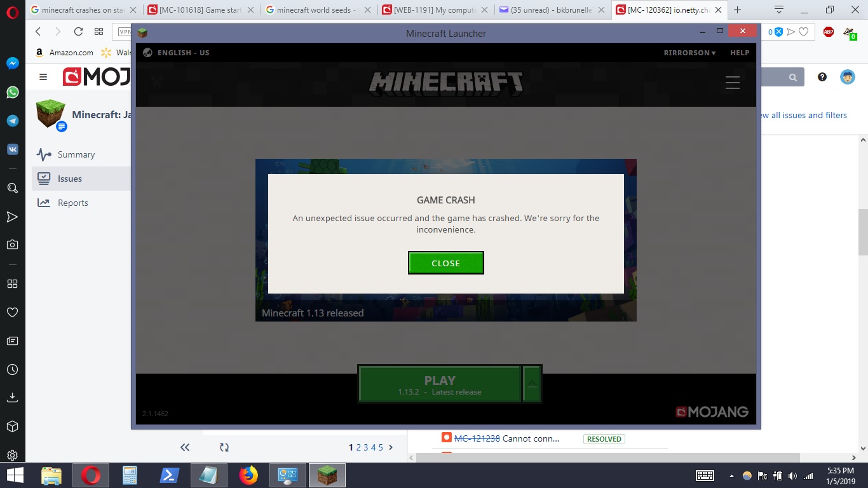This screenshot has width=868, height=488.
Task: Open Firefox from the taskbar
Action: click(248, 475)
